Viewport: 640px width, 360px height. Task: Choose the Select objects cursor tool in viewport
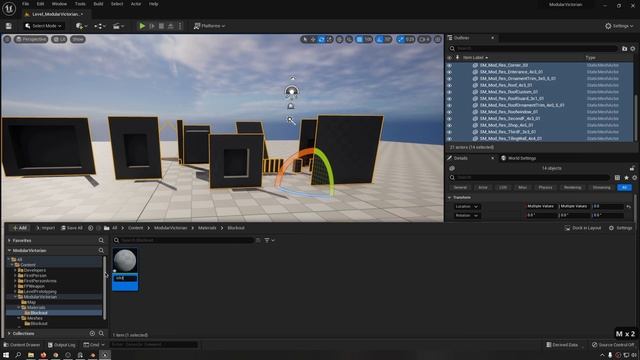pos(304,39)
